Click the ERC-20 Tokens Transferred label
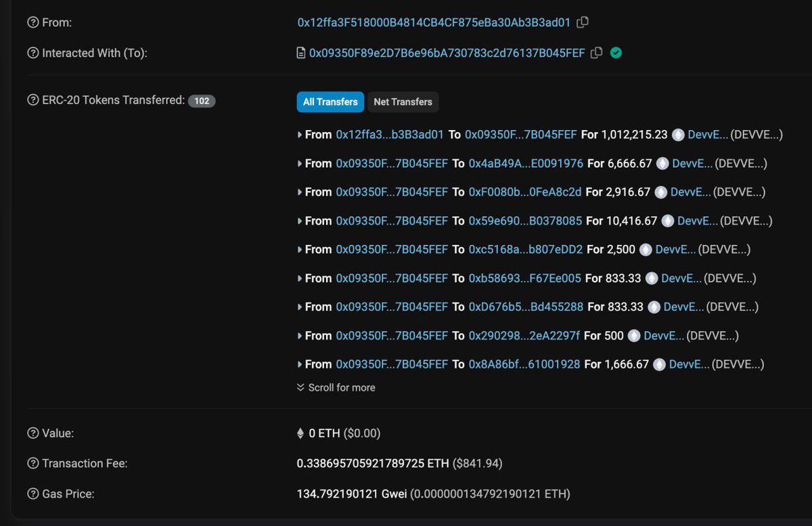 pyautogui.click(x=113, y=100)
